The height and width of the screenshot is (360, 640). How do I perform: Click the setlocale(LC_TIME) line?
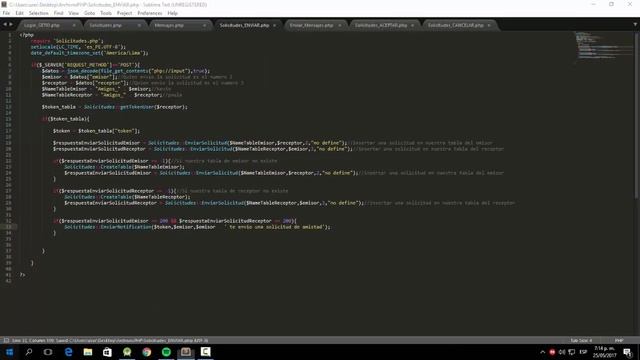[78, 47]
